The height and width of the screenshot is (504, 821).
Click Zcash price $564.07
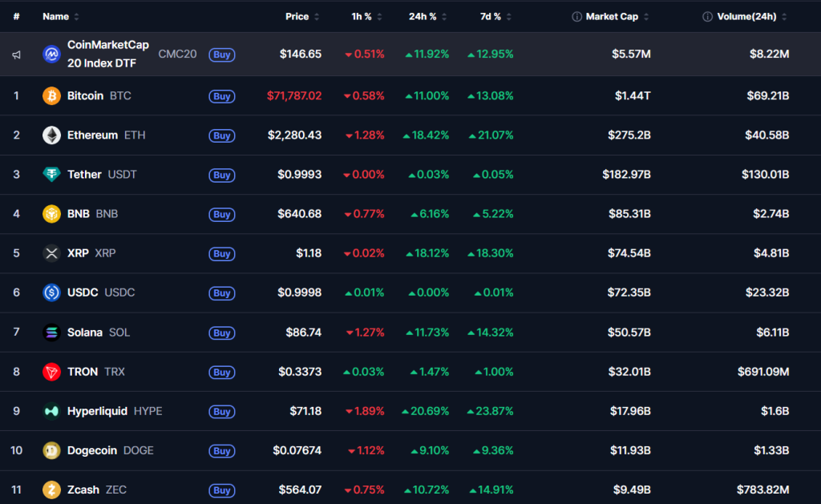pos(300,490)
